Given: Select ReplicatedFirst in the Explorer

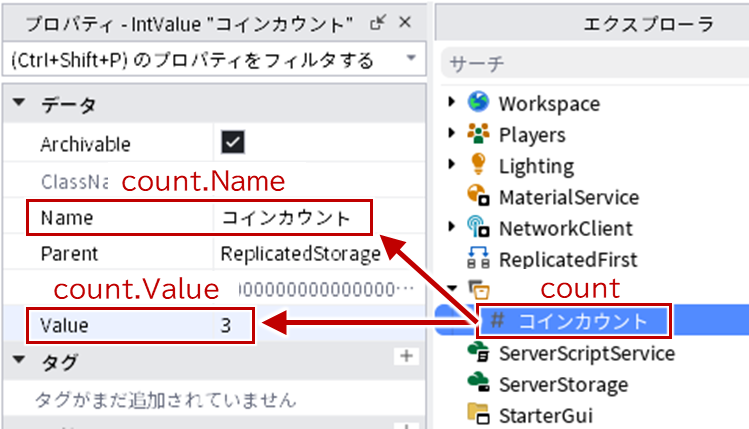Looking at the screenshot, I should pyautogui.click(x=568, y=260).
